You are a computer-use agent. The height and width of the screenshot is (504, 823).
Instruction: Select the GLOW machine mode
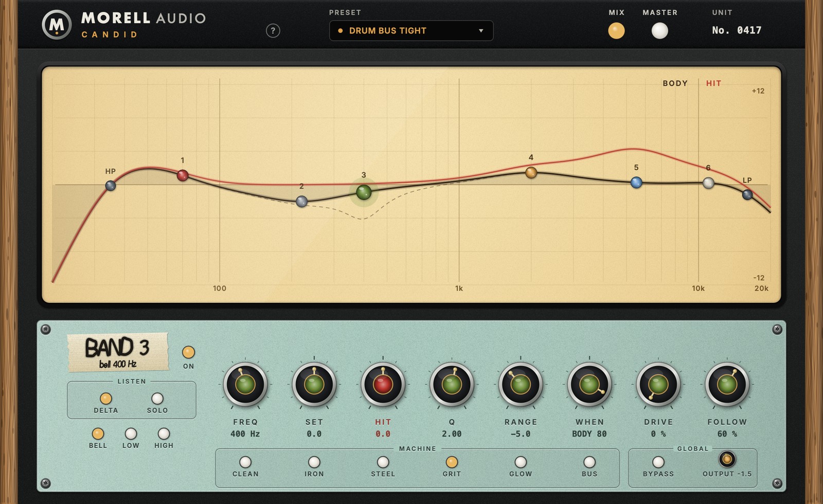click(x=521, y=462)
